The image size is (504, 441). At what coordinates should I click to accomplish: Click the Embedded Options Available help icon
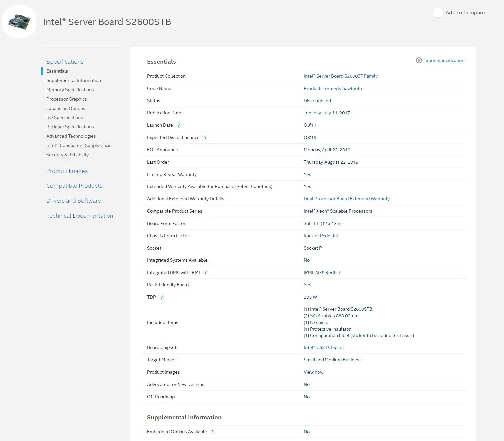(x=213, y=432)
